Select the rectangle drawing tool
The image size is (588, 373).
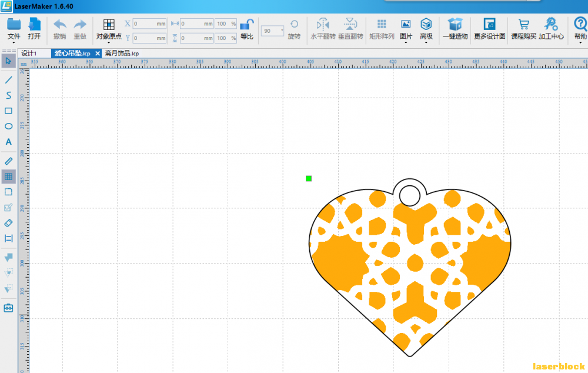coord(8,111)
